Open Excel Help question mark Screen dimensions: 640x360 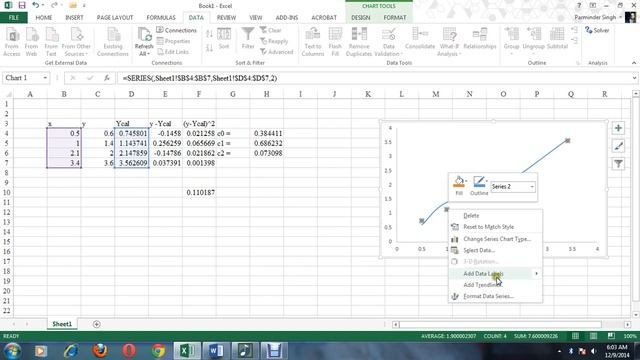click(x=579, y=5)
